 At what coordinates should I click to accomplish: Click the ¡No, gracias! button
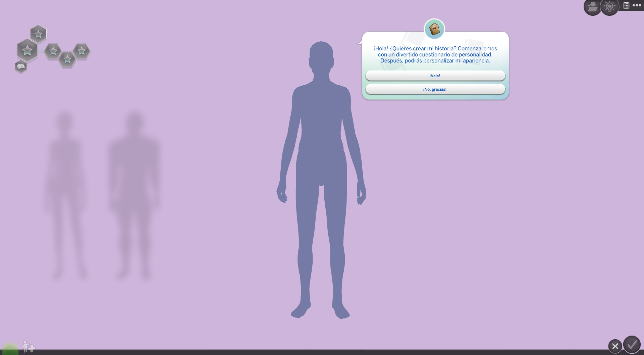coord(435,89)
